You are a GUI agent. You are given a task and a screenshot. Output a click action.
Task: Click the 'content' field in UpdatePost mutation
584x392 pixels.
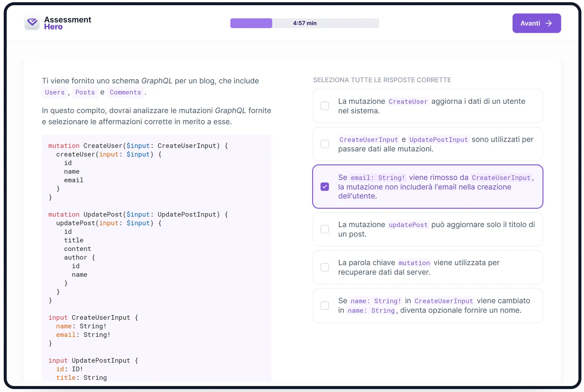point(77,249)
